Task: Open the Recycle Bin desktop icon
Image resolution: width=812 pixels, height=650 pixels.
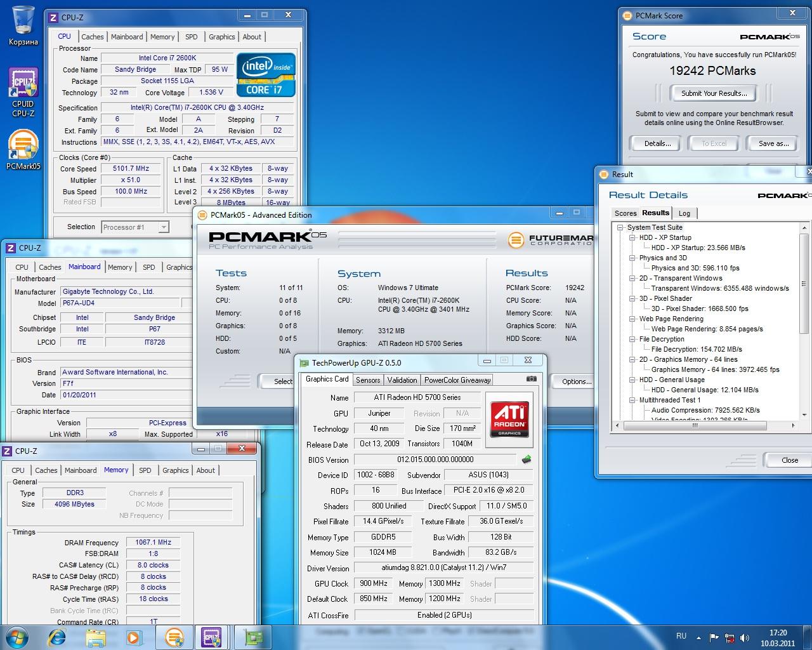Action: click(x=23, y=25)
